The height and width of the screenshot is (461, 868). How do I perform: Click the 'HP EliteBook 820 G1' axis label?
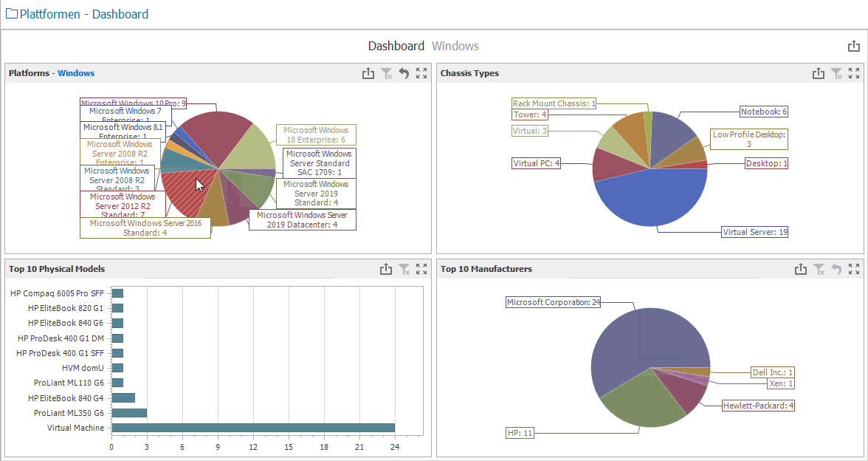pyautogui.click(x=66, y=308)
